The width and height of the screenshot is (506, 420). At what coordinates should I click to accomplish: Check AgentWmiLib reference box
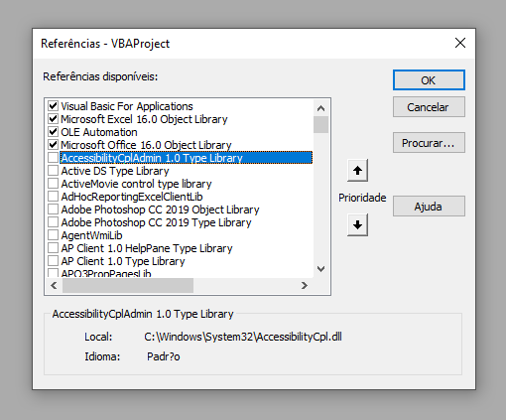click(53, 235)
